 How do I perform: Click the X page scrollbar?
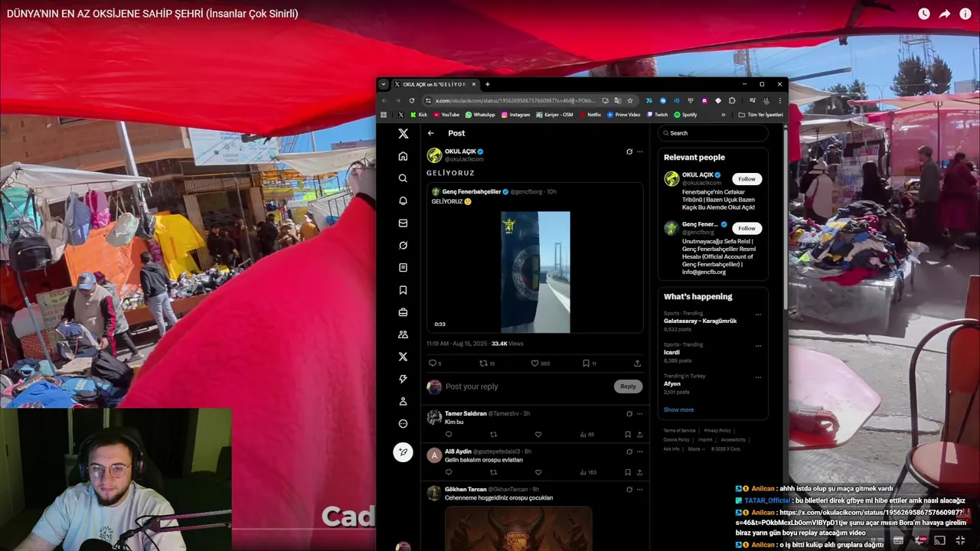point(785,218)
